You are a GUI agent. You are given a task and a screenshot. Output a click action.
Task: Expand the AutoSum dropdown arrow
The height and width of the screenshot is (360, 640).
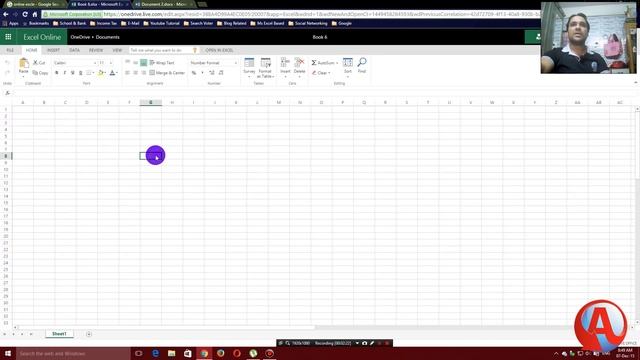point(337,63)
